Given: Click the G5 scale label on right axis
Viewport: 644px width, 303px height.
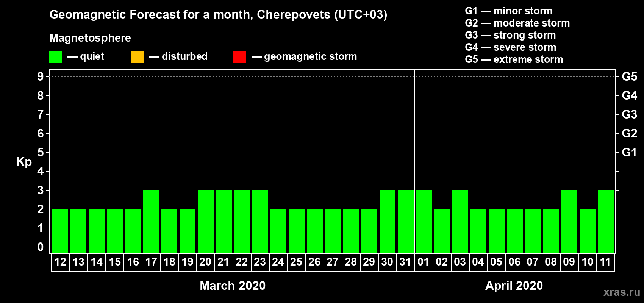Looking at the screenshot, I should [x=630, y=77].
